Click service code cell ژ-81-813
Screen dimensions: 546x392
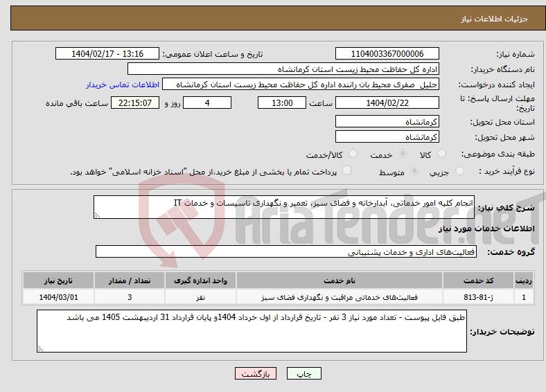pyautogui.click(x=479, y=297)
